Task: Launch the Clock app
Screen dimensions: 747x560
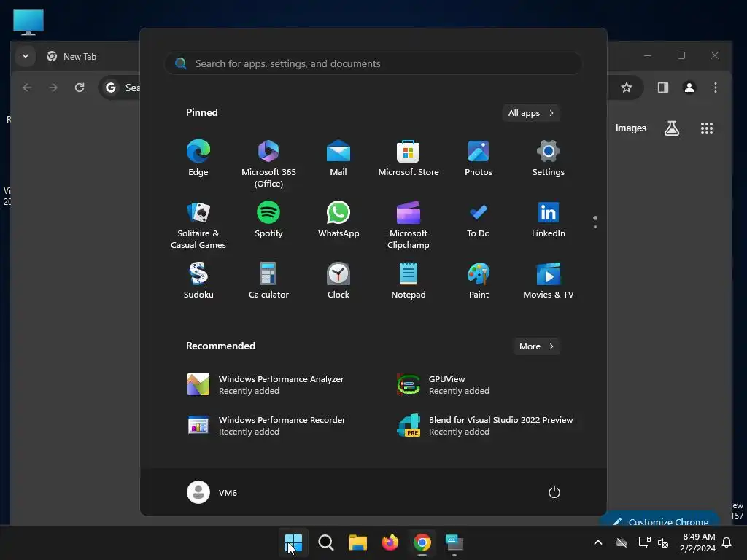Action: point(338,281)
